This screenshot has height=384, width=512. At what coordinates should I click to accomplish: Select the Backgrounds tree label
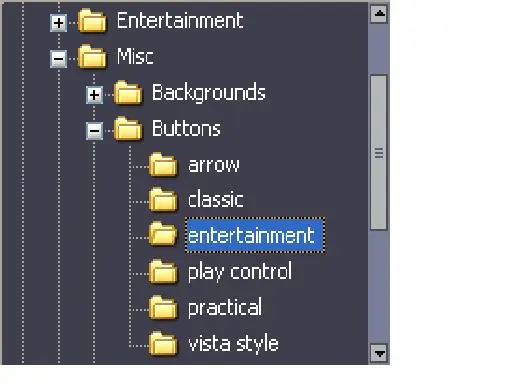click(209, 92)
